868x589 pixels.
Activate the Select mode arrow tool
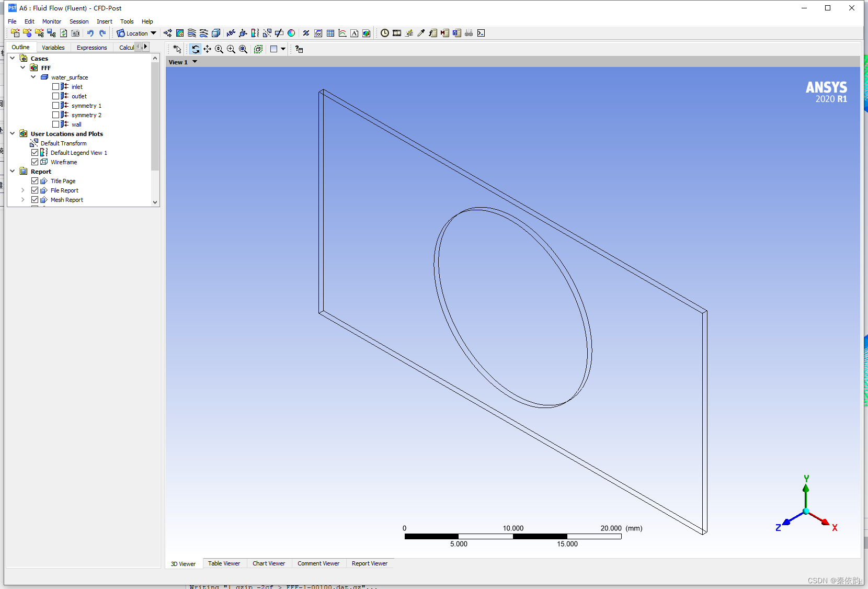[177, 49]
